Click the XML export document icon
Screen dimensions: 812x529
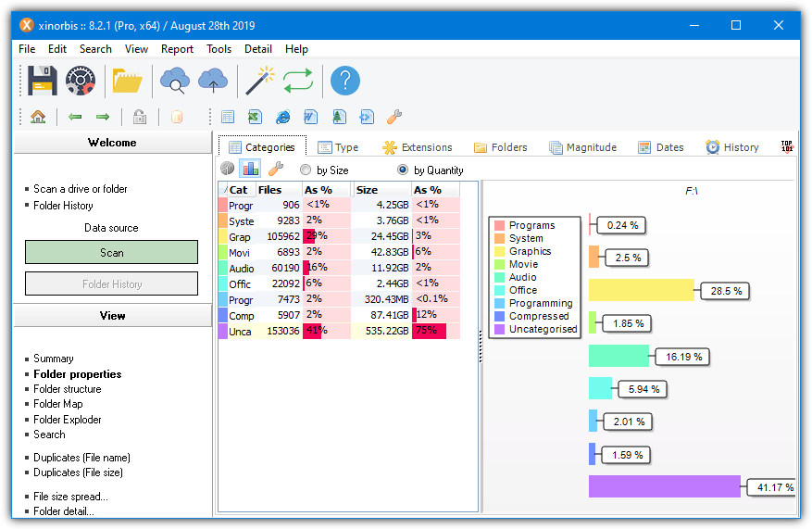[367, 117]
